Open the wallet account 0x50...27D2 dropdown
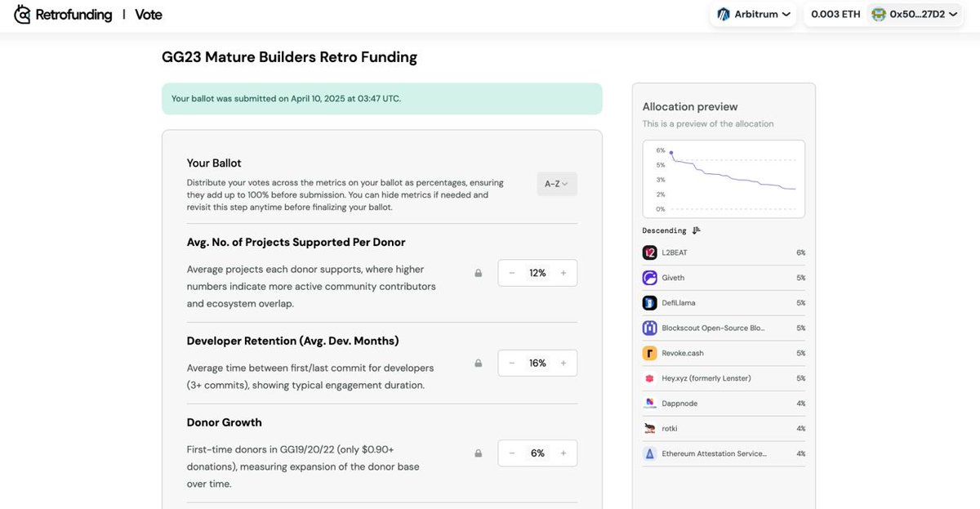The width and height of the screenshot is (980, 509). [915, 14]
